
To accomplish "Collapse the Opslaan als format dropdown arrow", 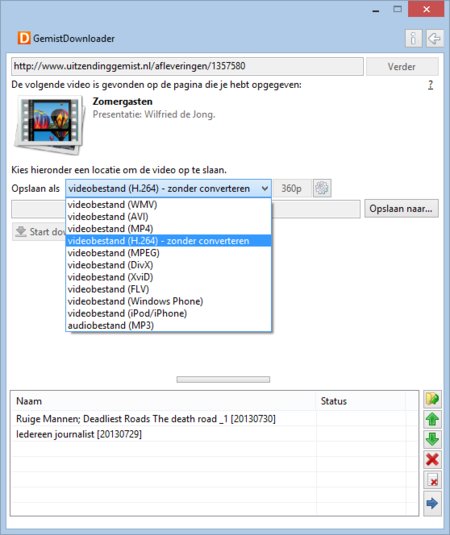I will pos(264,188).
